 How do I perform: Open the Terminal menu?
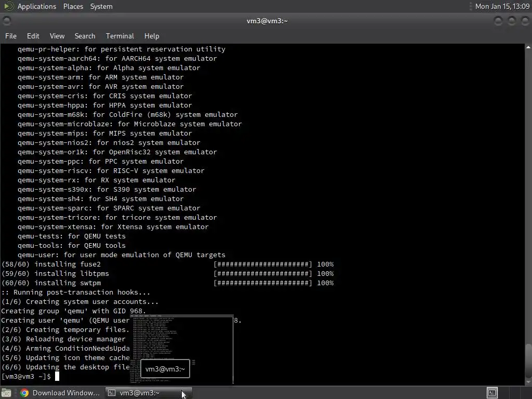120,36
